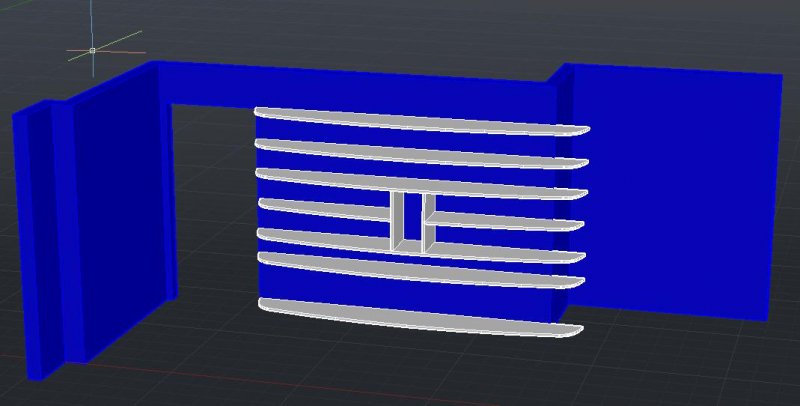Select the blue horizontal beam above the shelves
This screenshot has height=406, width=800.
coord(357,87)
